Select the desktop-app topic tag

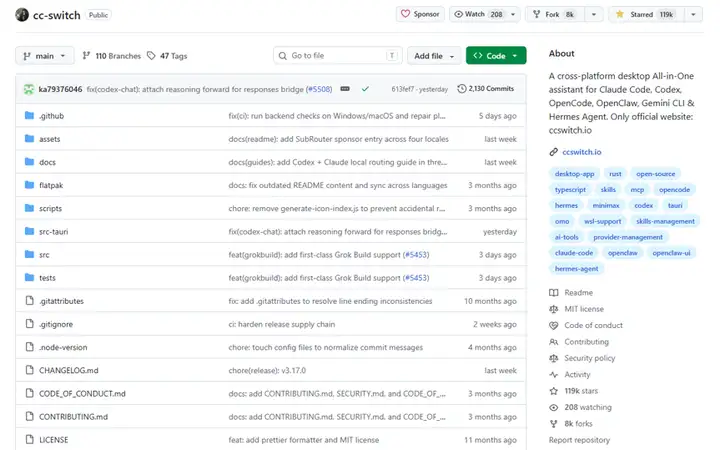(574, 174)
